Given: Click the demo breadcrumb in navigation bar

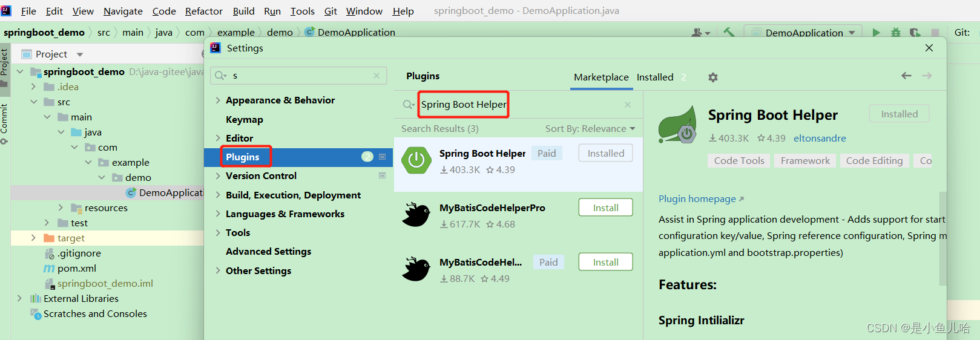Looking at the screenshot, I should (280, 33).
